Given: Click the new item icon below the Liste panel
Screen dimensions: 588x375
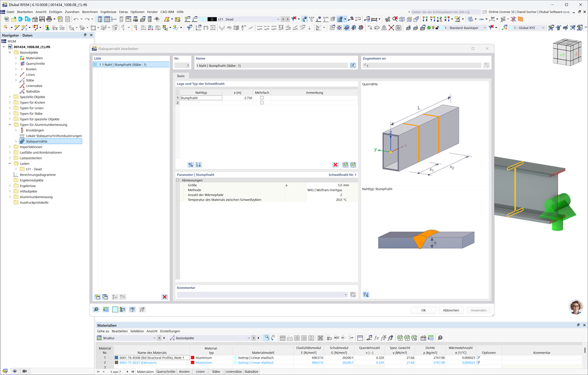Looking at the screenshot, I should coord(97,297).
